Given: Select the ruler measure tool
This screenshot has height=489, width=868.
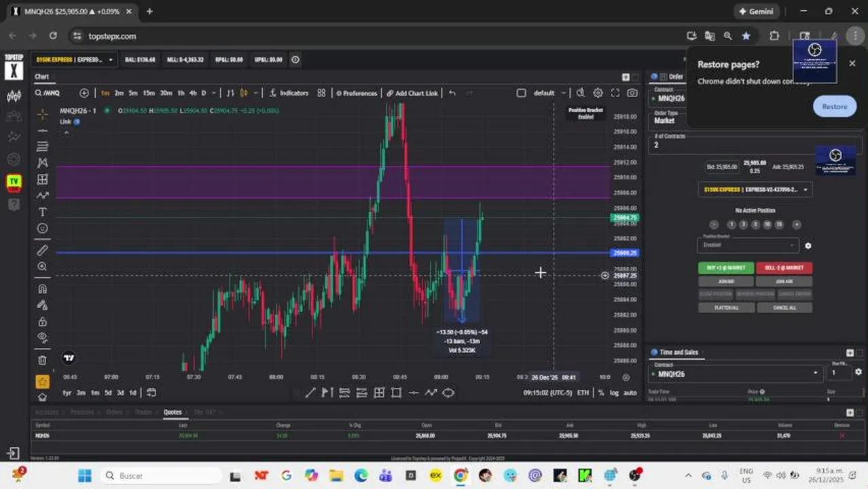Looking at the screenshot, I should 42,250.
